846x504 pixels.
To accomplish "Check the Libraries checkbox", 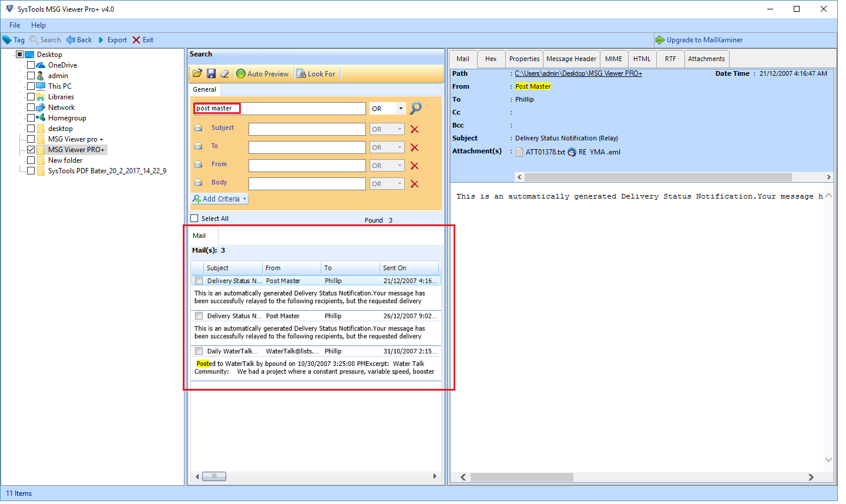I will coord(31,97).
